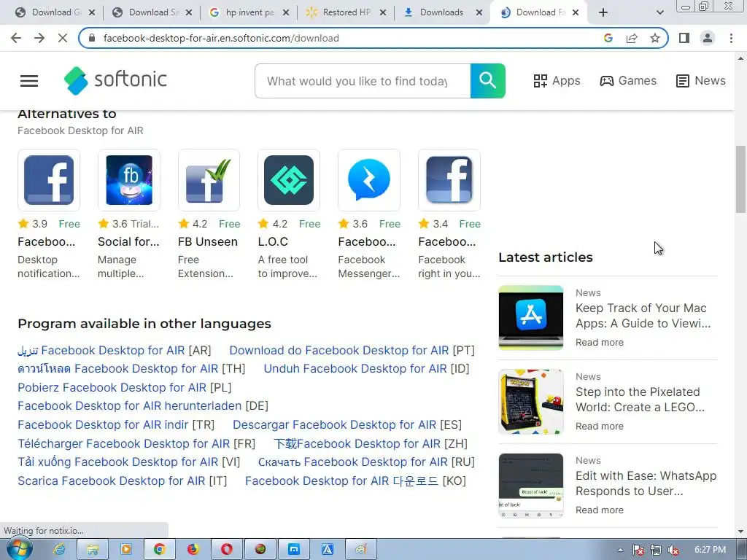Open the Chrome profile avatar
The width and height of the screenshot is (747, 560).
tap(708, 38)
